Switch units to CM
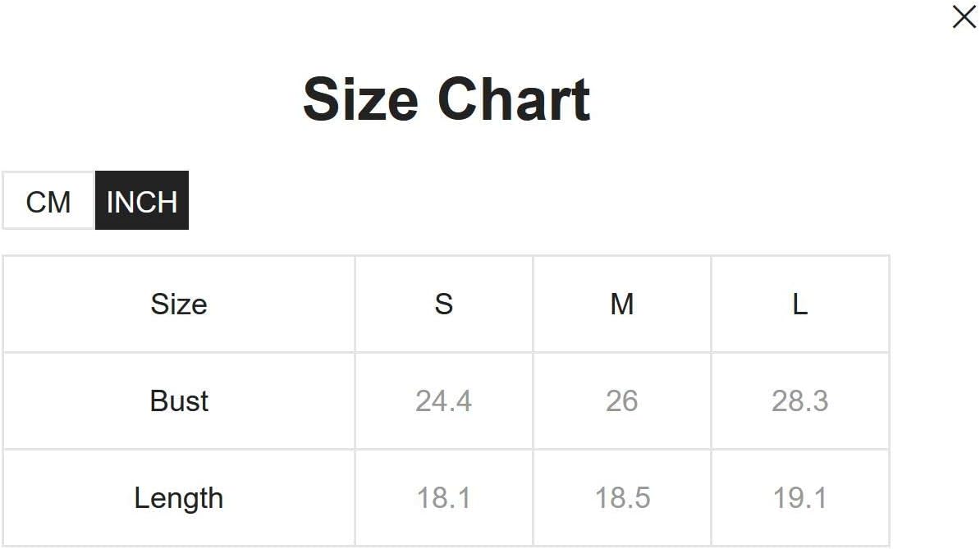This screenshot has height=549, width=980. pos(48,201)
